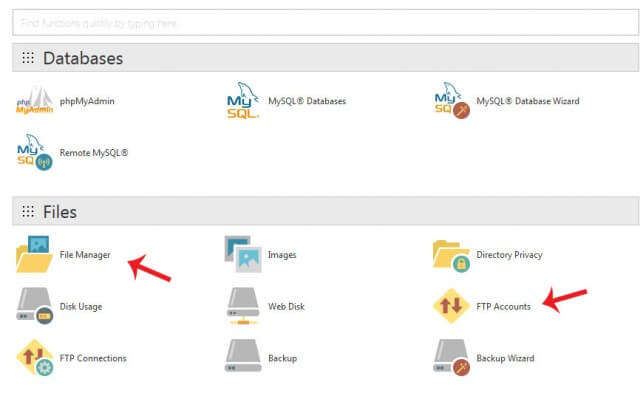Click the Disk Usage drive icon
The height and width of the screenshot is (399, 640).
coord(35,306)
